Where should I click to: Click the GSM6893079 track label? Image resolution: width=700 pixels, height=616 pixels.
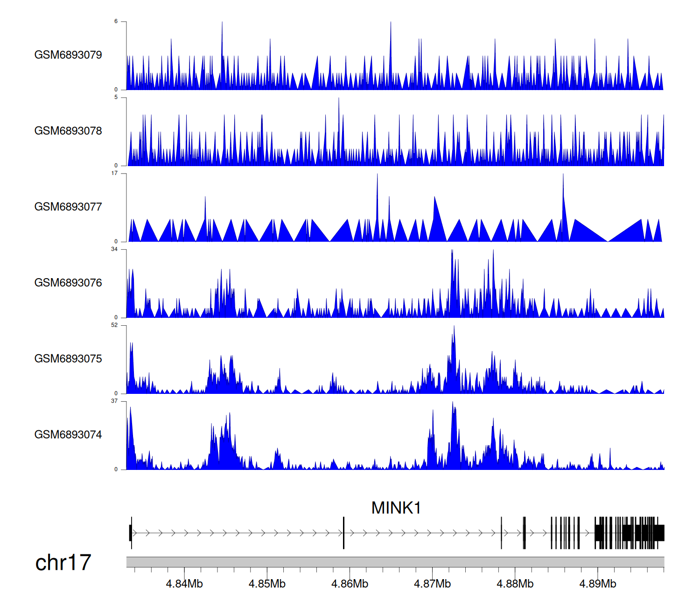68,55
